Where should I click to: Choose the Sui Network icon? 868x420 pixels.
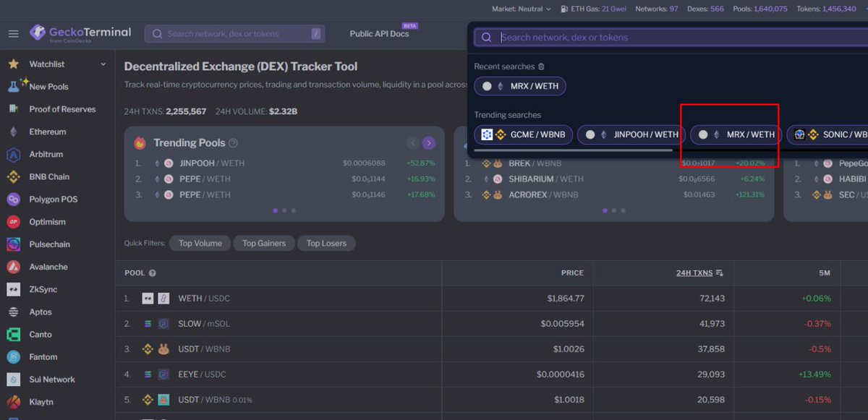13,380
